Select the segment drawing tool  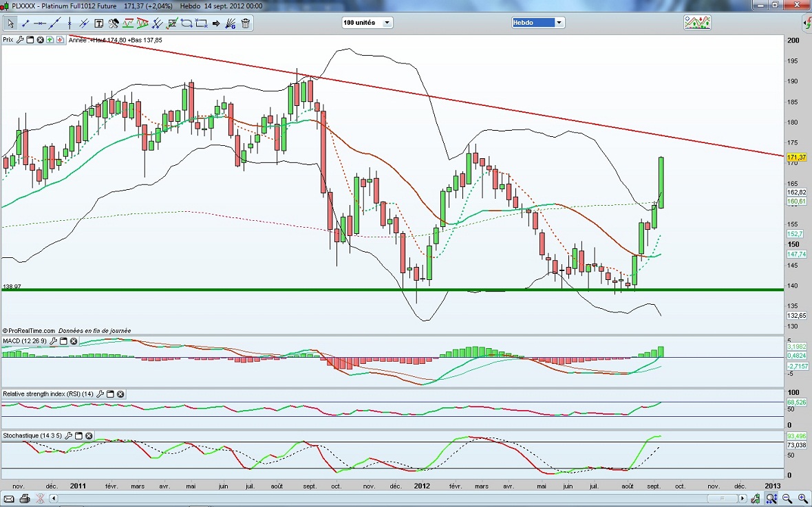point(25,23)
